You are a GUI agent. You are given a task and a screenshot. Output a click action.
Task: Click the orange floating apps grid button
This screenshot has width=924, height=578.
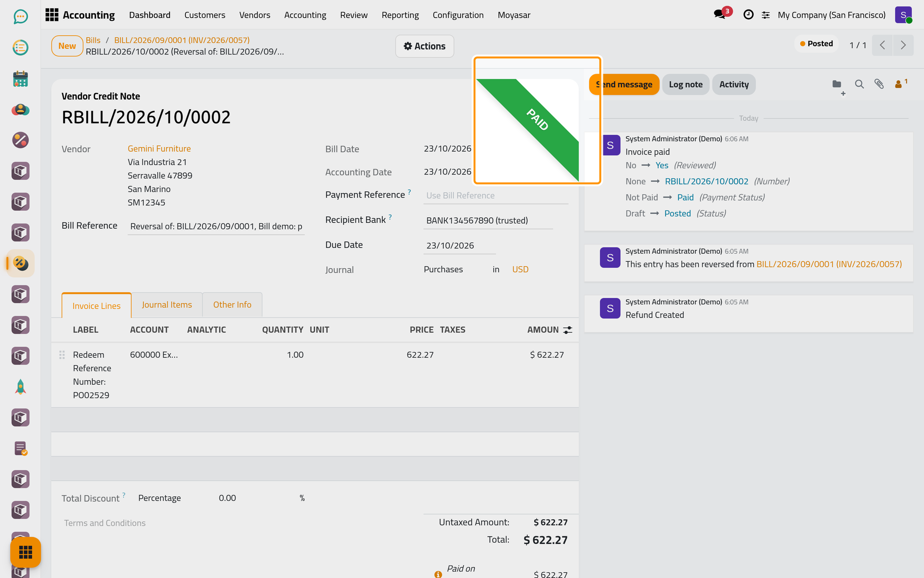26,552
